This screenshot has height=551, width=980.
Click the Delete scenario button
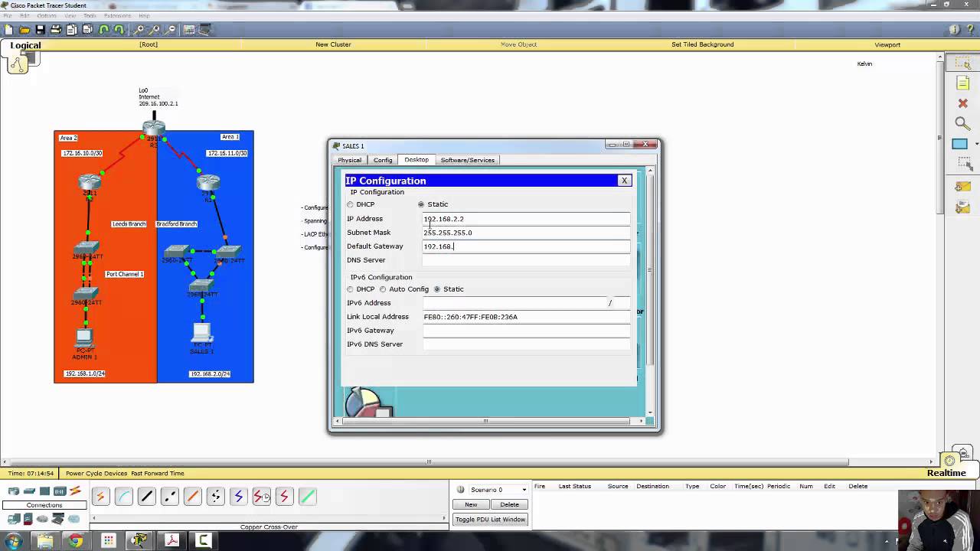pyautogui.click(x=509, y=504)
